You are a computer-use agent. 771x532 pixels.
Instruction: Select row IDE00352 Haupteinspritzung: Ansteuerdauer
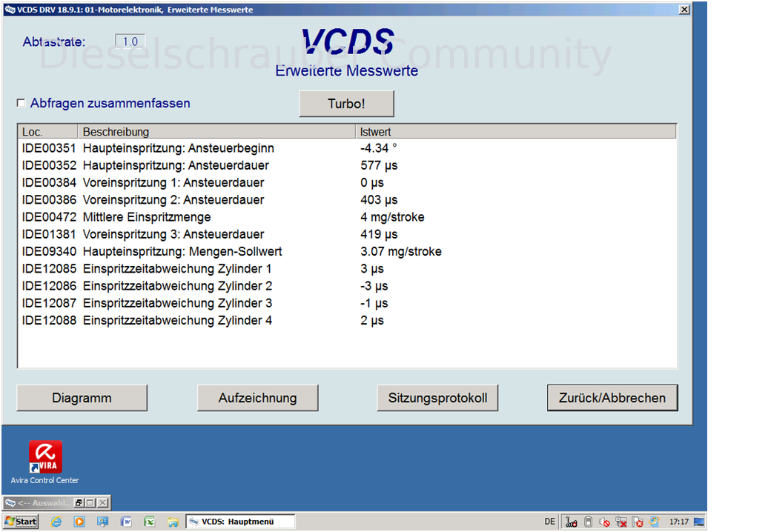(x=347, y=165)
